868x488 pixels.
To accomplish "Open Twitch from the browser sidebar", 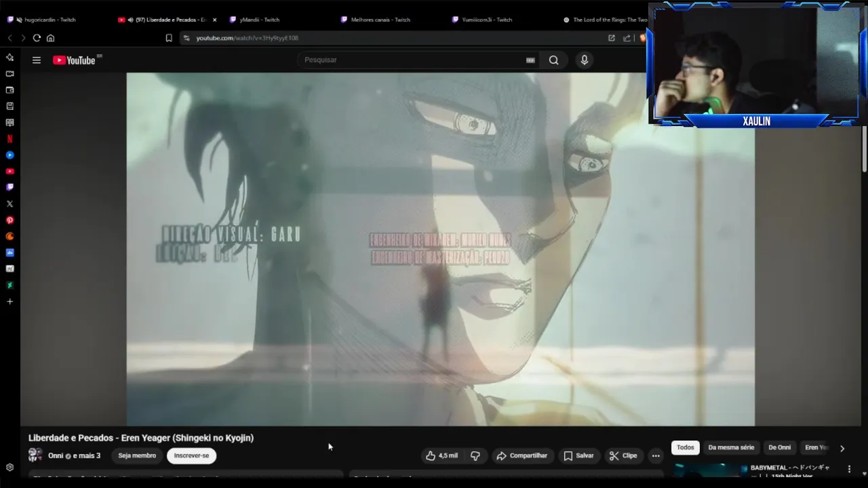I will coord(9,188).
